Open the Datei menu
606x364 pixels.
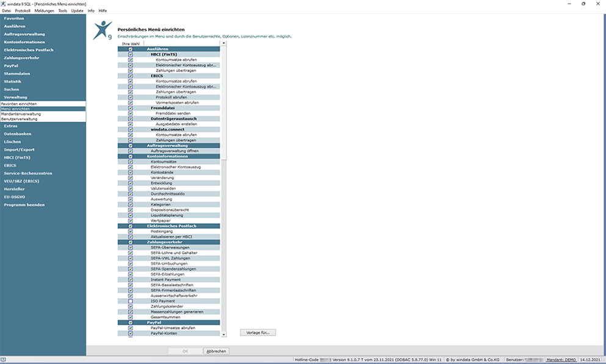click(7, 11)
